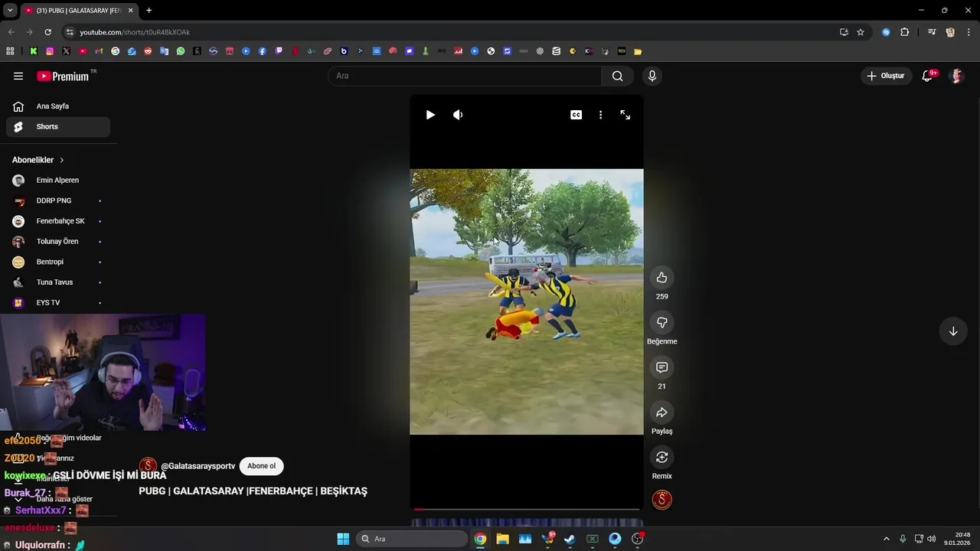Open the tab search dropdown arrow
The width and height of the screenshot is (980, 551).
click(10, 11)
